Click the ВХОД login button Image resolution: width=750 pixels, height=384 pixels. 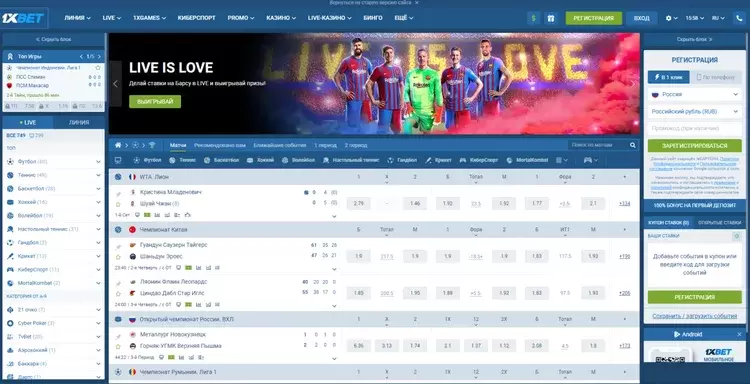(x=641, y=18)
